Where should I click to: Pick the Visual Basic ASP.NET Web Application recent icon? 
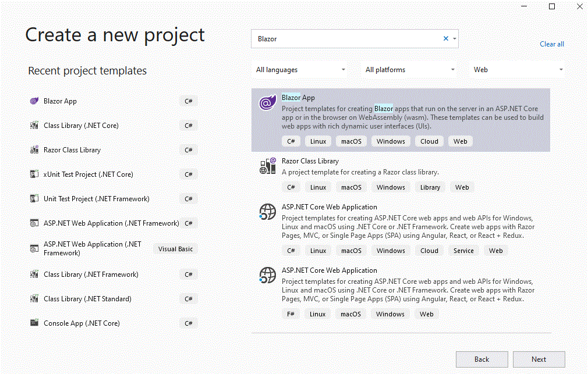click(34, 248)
